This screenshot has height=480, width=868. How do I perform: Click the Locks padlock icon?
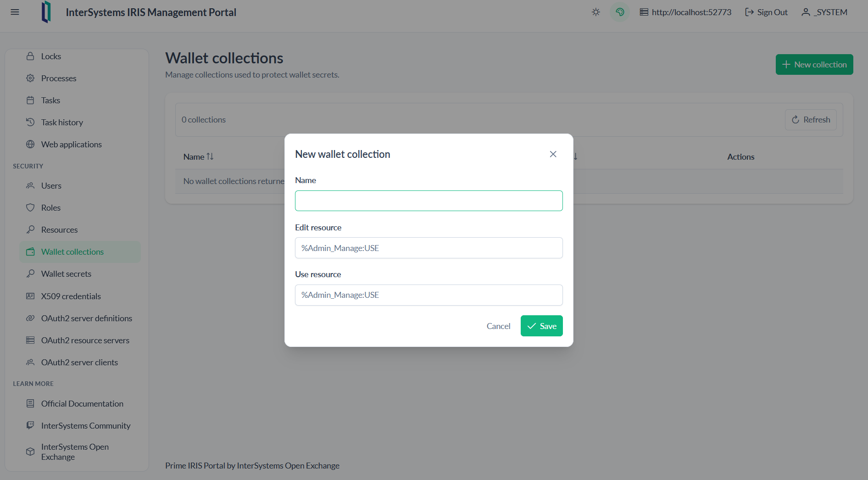[30, 56]
